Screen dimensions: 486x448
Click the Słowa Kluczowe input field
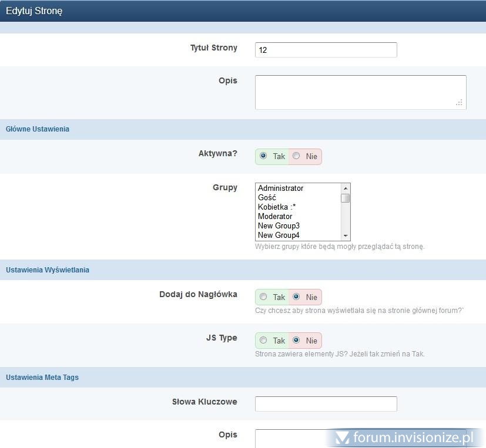pos(326,404)
